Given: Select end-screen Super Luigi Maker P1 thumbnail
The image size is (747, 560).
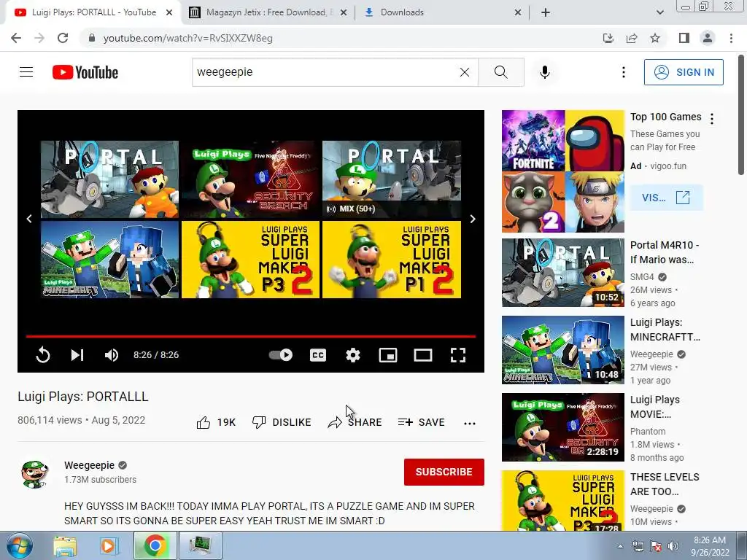Looking at the screenshot, I should 392,260.
